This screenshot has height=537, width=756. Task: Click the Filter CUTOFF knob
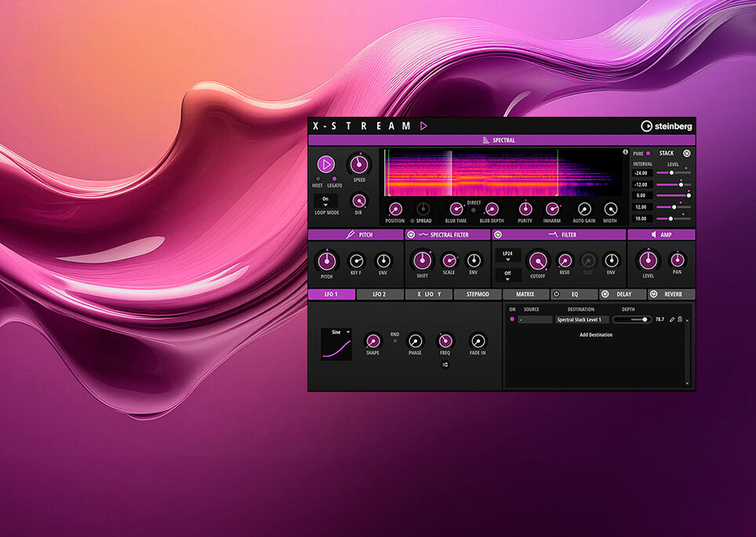tap(537, 261)
